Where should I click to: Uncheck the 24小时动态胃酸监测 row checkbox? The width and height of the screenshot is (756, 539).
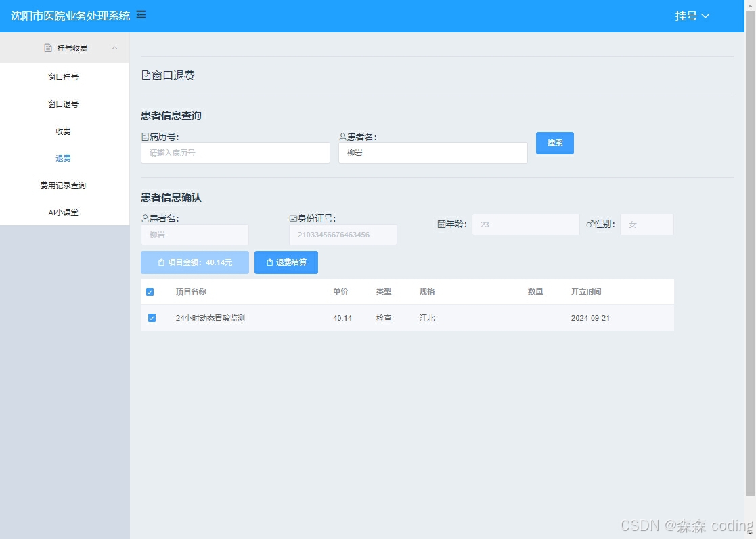click(151, 317)
